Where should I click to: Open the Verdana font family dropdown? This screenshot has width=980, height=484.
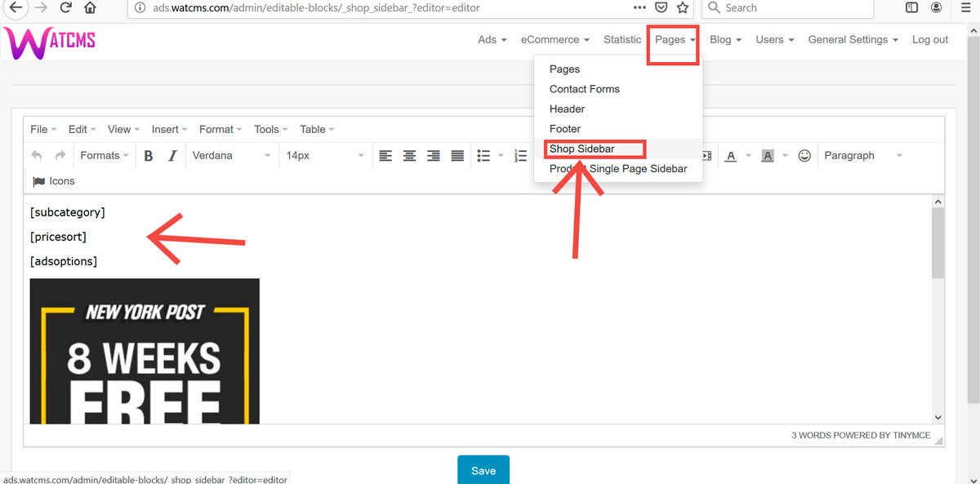232,155
